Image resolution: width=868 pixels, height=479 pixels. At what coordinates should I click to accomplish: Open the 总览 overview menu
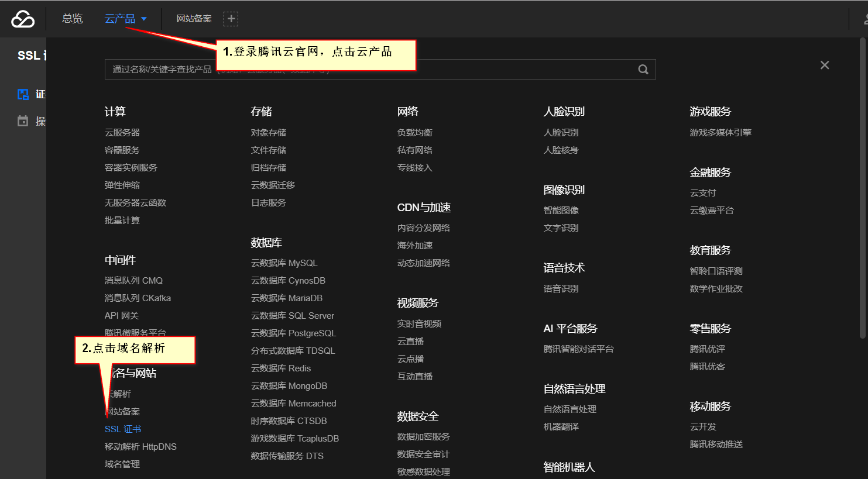coord(73,19)
